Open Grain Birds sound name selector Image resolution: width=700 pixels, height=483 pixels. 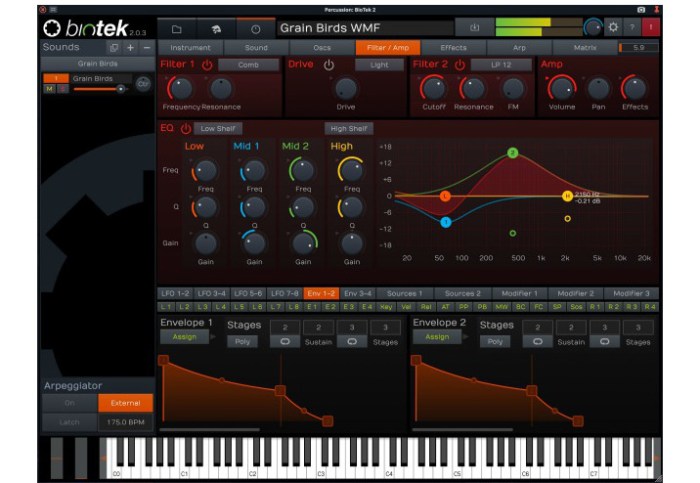(98, 63)
